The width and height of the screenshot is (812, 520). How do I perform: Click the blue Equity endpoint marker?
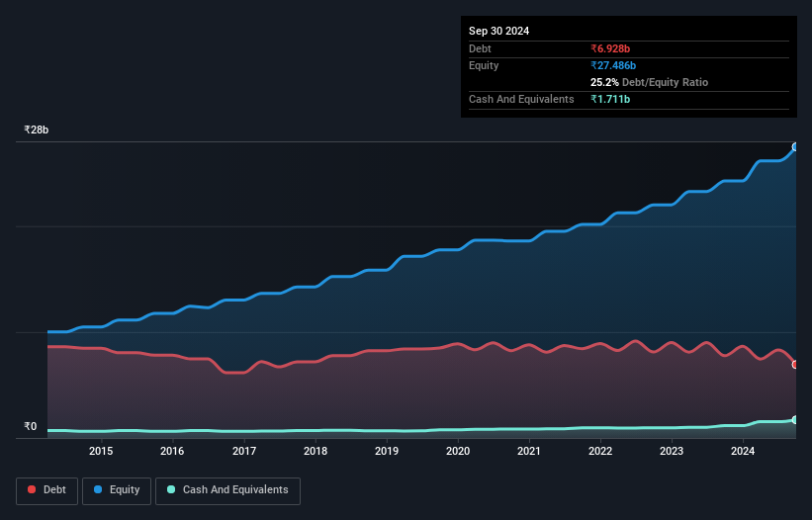795,147
